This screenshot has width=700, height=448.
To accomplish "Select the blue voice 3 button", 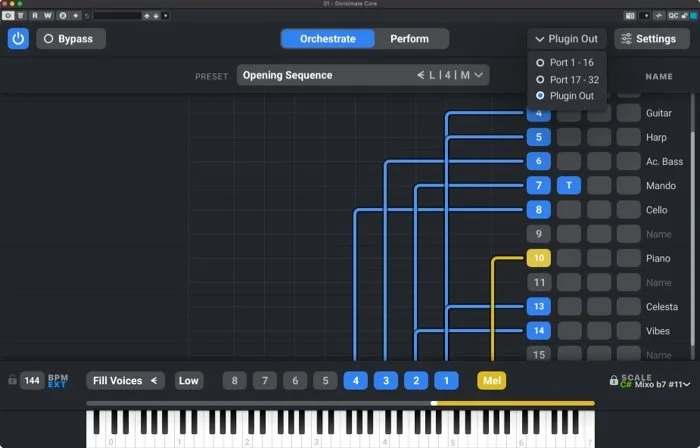I will (386, 381).
